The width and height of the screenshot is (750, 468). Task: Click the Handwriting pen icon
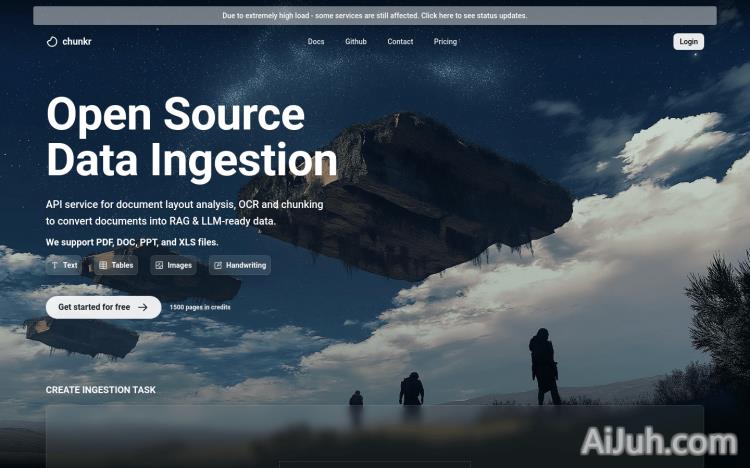pyautogui.click(x=218, y=265)
